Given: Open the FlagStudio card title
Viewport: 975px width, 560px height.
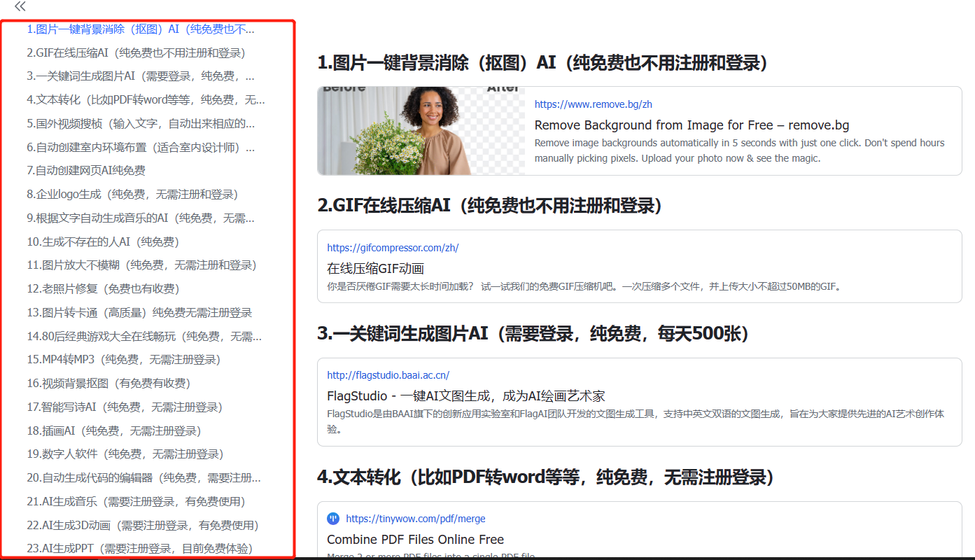Looking at the screenshot, I should click(465, 396).
